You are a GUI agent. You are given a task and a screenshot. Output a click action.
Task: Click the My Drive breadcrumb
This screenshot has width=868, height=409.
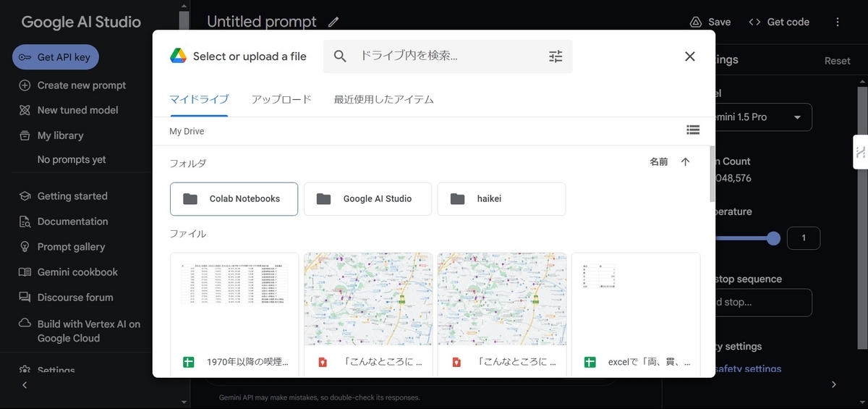tap(187, 131)
